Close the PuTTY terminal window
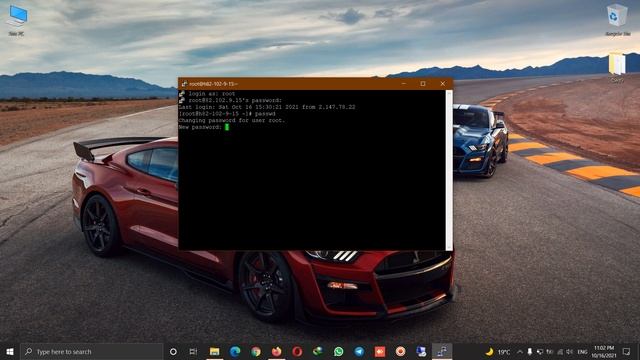 tap(442, 84)
